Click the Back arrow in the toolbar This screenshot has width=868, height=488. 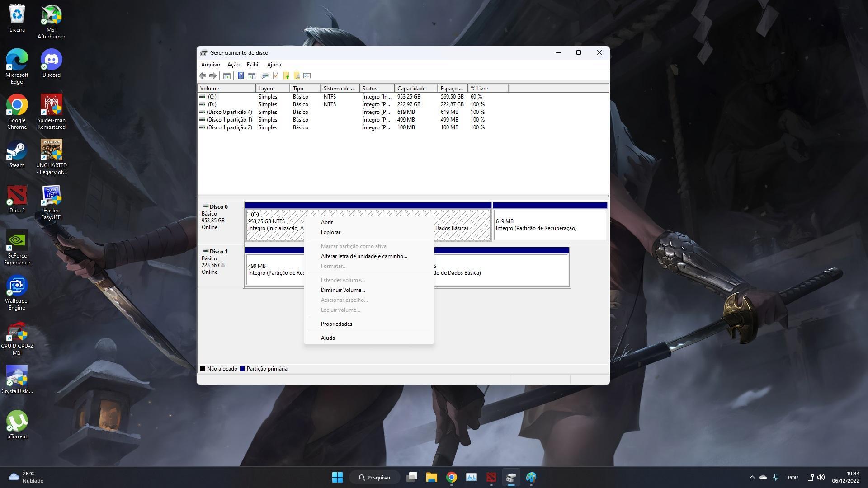pos(203,76)
